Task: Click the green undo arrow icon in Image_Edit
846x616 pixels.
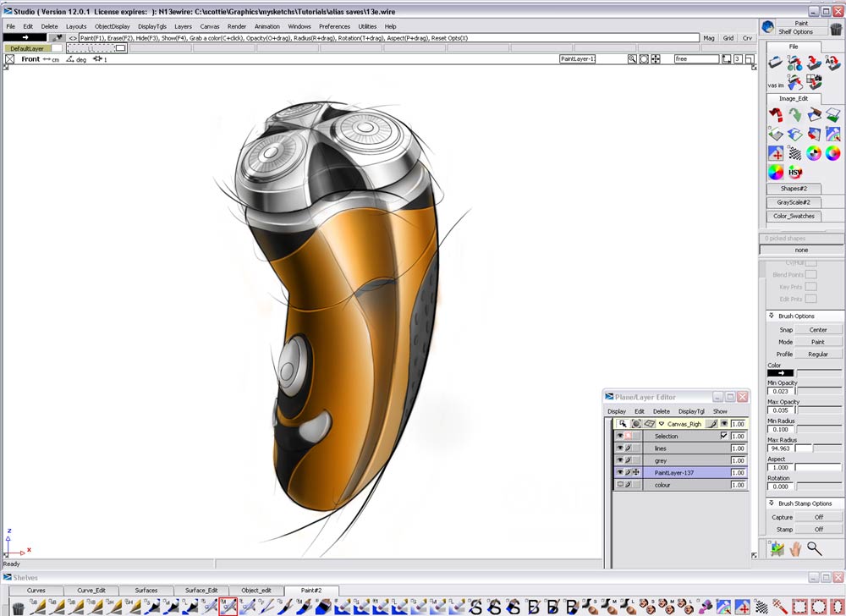Action: click(x=795, y=114)
